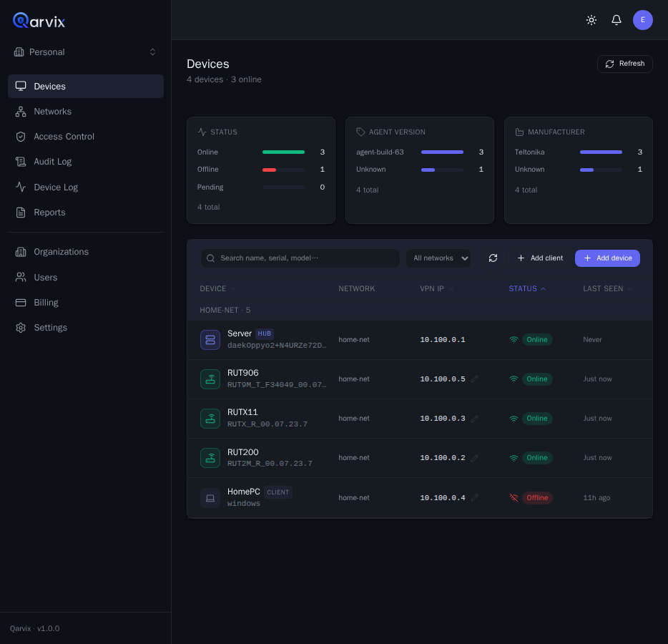
Task: Toggle sorting on the Status column
Action: pos(527,288)
